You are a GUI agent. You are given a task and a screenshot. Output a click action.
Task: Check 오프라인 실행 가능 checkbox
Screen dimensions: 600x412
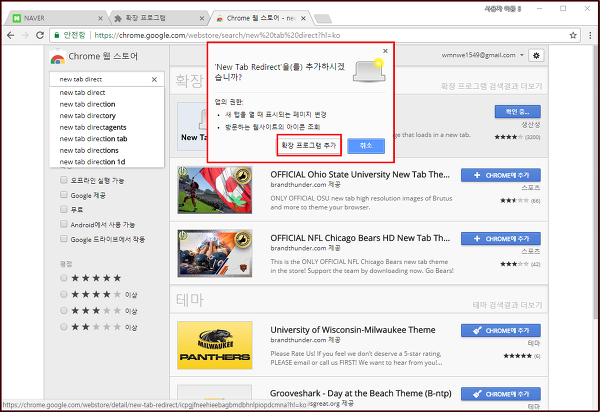(64, 180)
